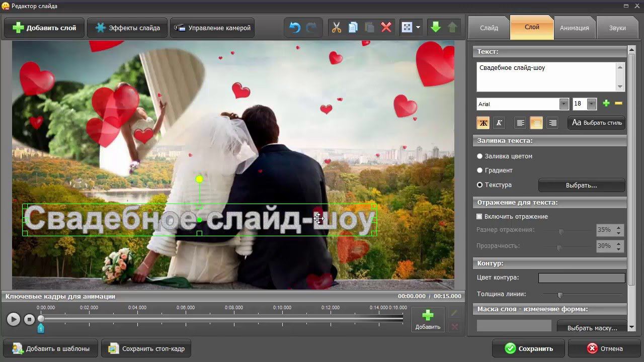Image resolution: width=644 pixels, height=362 pixels.
Task: Click 'Сохранить стоп-кадр' button
Action: tap(146, 348)
